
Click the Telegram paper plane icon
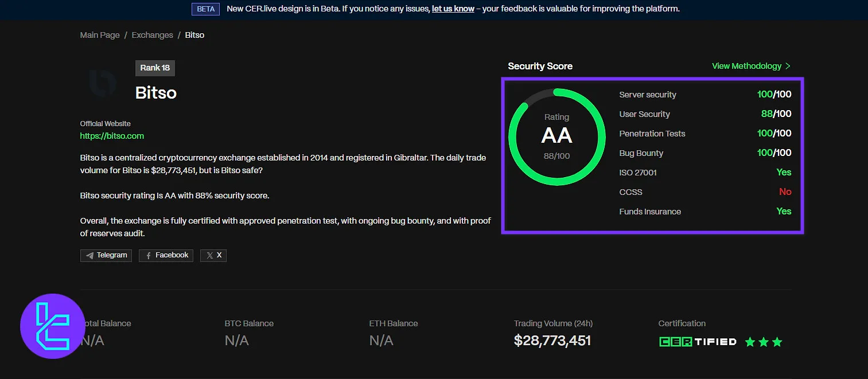point(89,255)
